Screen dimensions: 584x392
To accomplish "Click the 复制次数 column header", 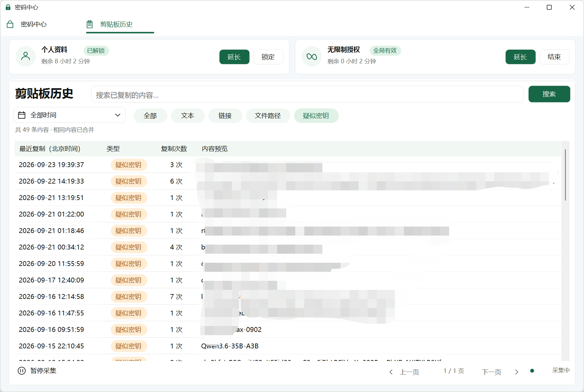I will pyautogui.click(x=174, y=149).
